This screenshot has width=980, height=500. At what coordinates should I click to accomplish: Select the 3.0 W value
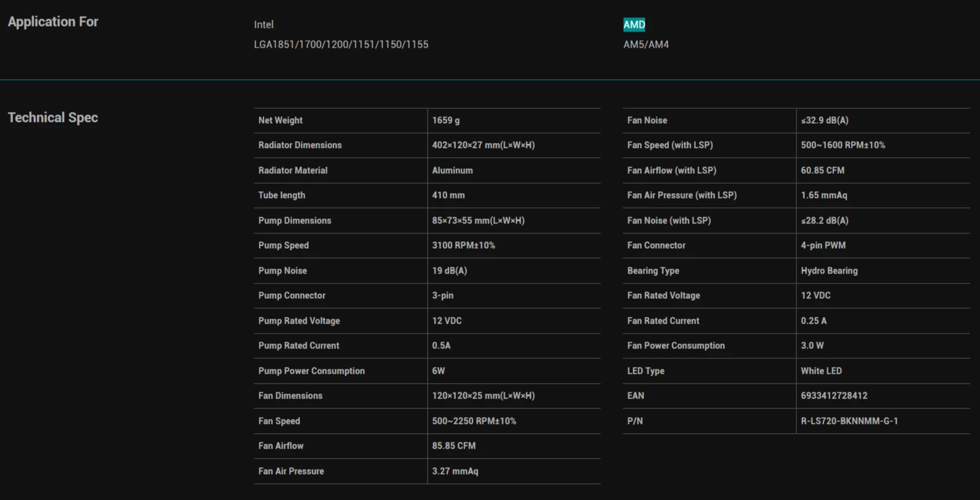point(812,346)
